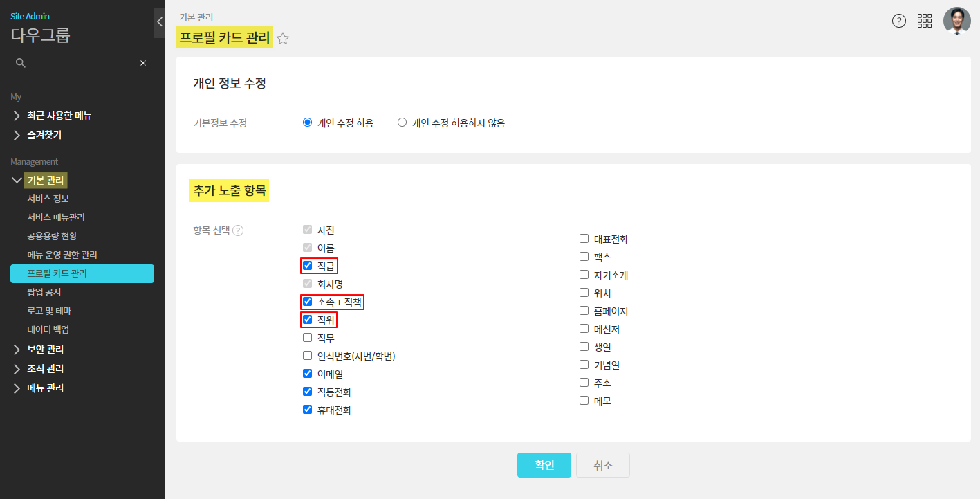980x499 pixels.
Task: Click the help question mark icon in header
Action: pos(898,21)
